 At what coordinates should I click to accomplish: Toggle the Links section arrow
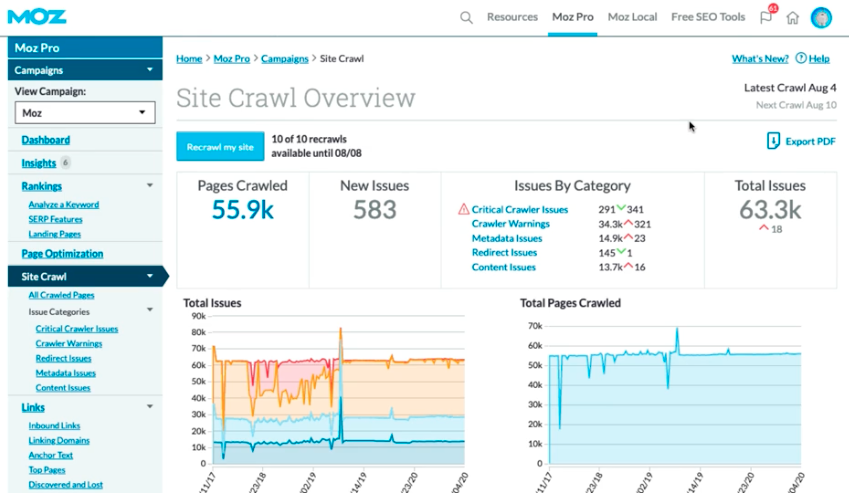coord(150,406)
